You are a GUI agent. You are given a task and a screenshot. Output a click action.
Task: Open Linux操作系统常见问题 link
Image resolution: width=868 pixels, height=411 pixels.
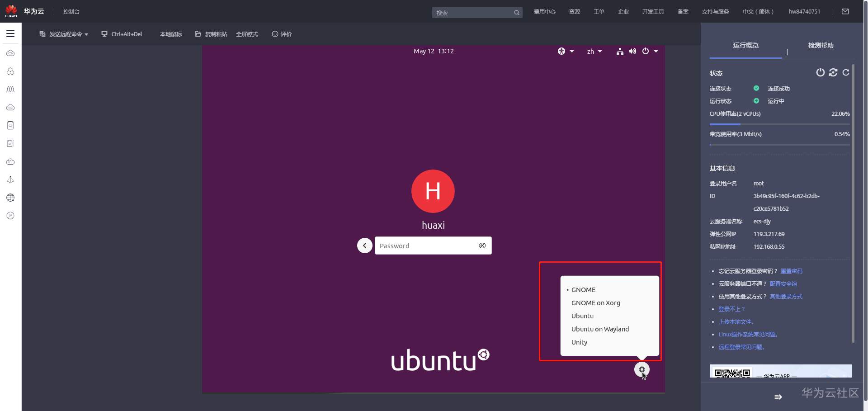coord(749,335)
